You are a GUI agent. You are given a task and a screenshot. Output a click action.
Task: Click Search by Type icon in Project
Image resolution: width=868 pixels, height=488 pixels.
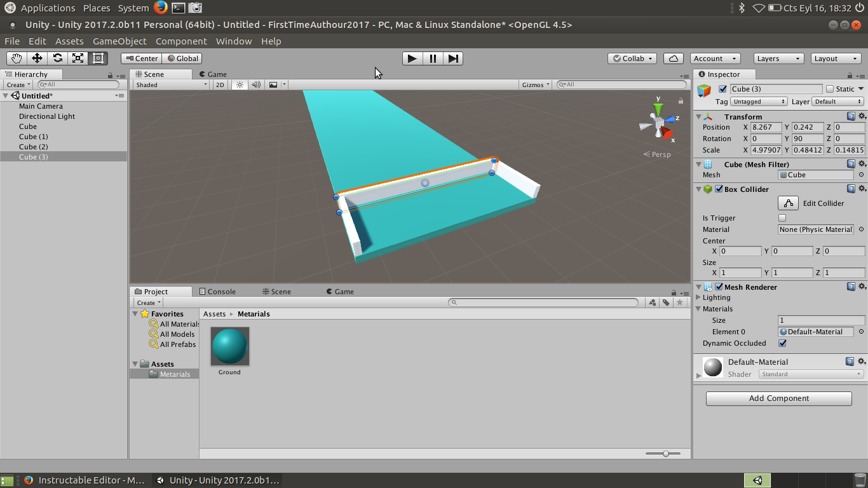pyautogui.click(x=653, y=302)
